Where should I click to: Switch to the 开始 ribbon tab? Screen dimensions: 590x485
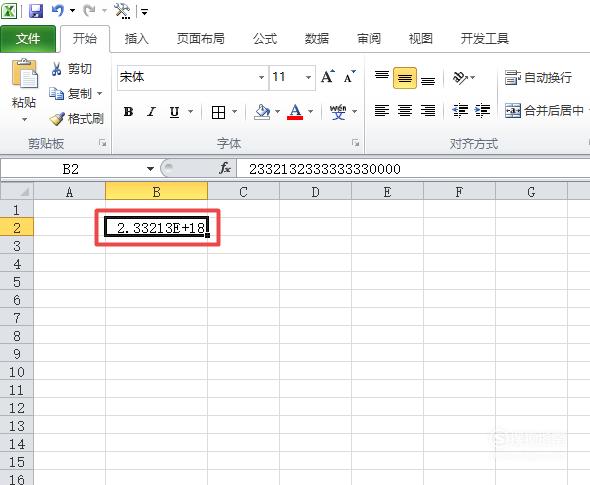(85, 38)
